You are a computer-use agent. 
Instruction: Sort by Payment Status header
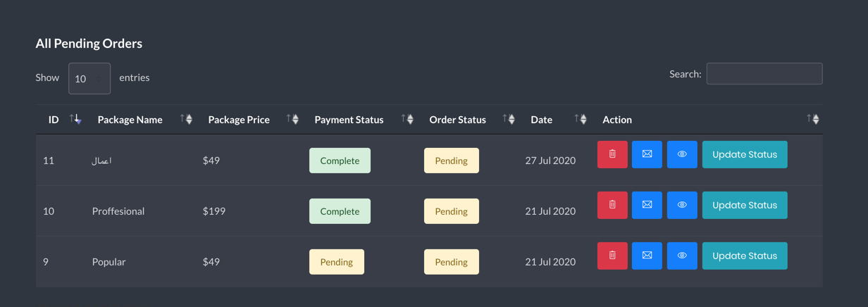(x=349, y=120)
